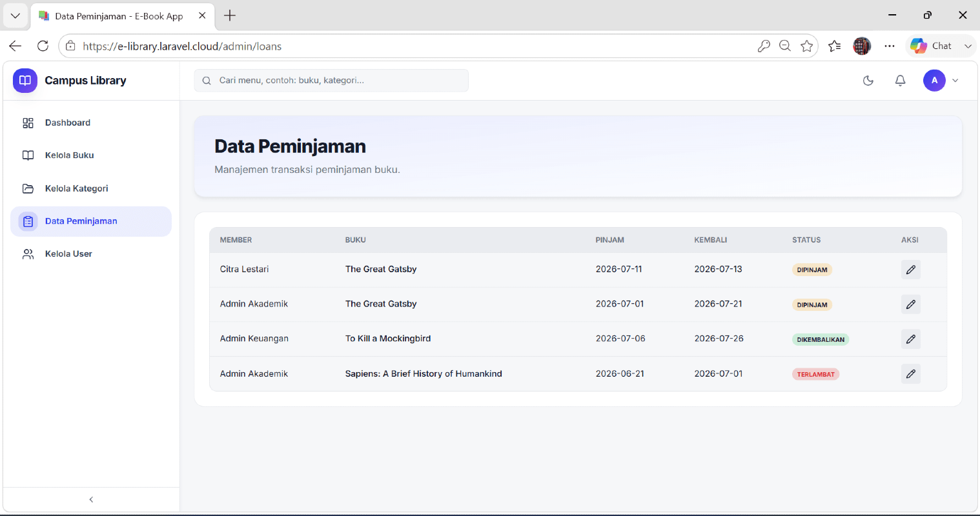Click the Campus Library logo icon
Image resolution: width=980 pixels, height=516 pixels.
pos(25,81)
